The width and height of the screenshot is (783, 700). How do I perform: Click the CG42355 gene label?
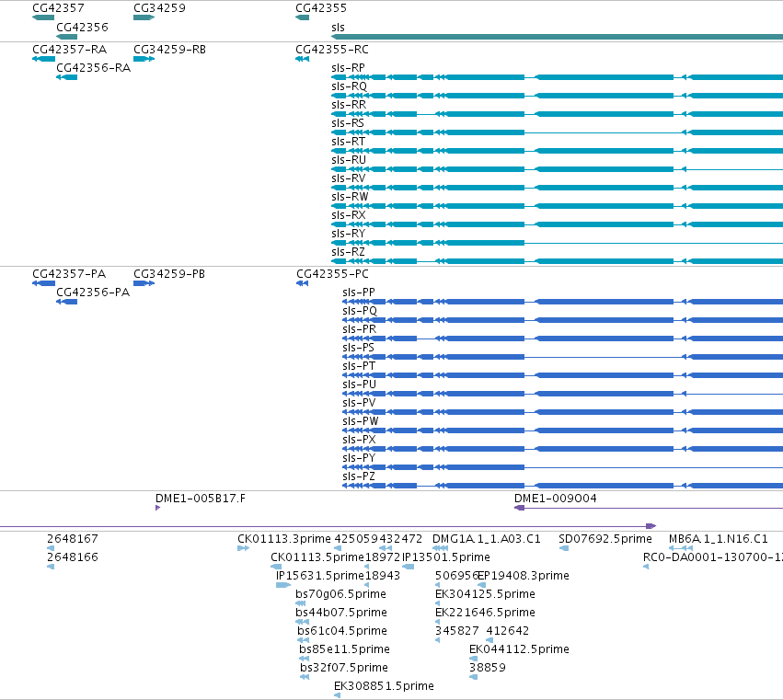(320, 8)
